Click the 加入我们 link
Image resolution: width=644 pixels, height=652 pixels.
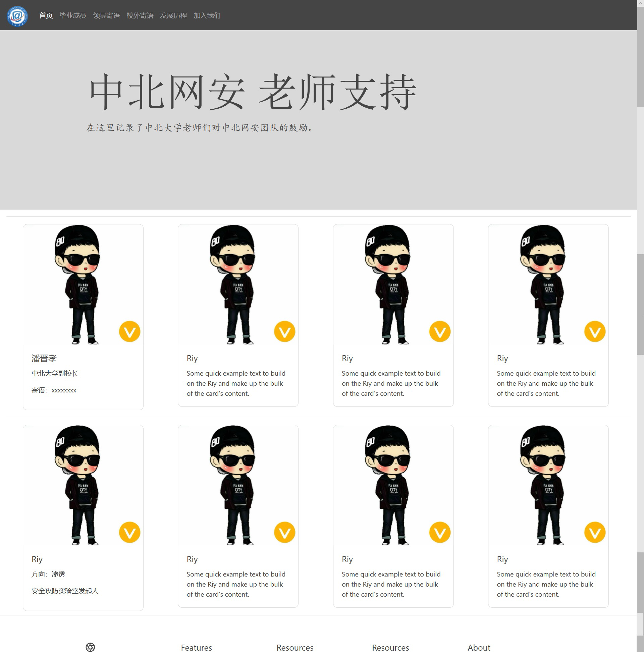(x=207, y=15)
